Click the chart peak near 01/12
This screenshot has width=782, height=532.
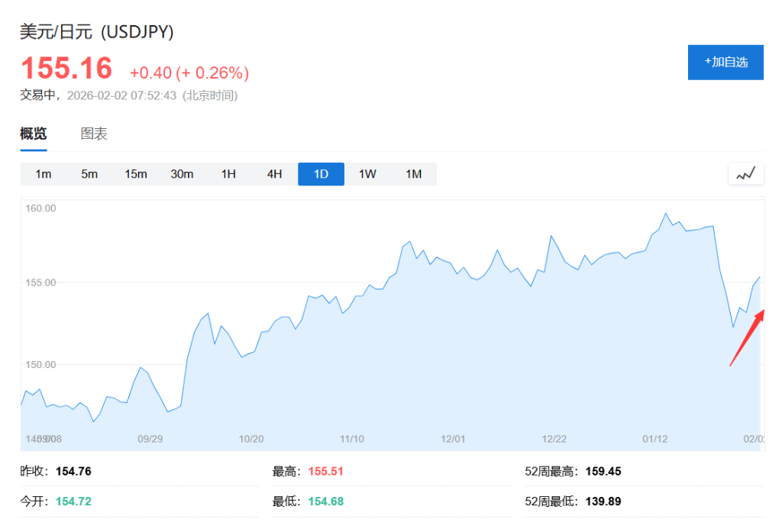666,214
